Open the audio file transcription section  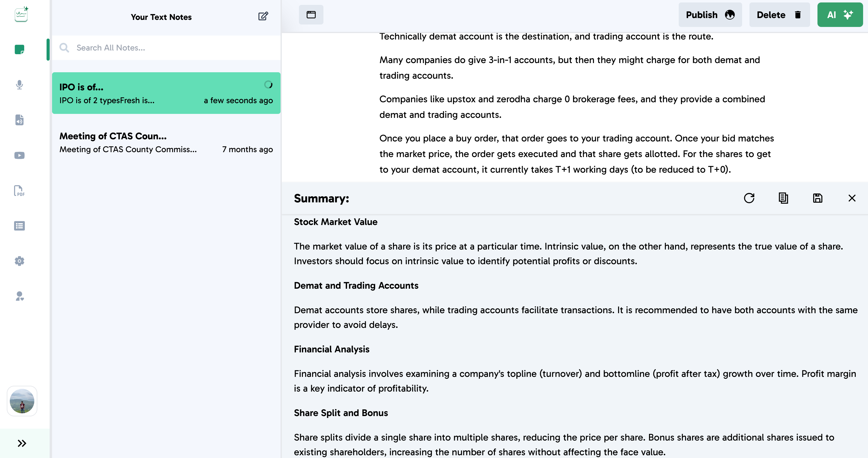20,120
